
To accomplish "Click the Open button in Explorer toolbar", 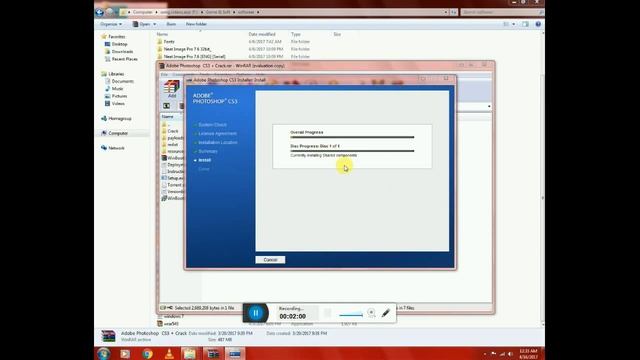I will pyautogui.click(x=141, y=24).
